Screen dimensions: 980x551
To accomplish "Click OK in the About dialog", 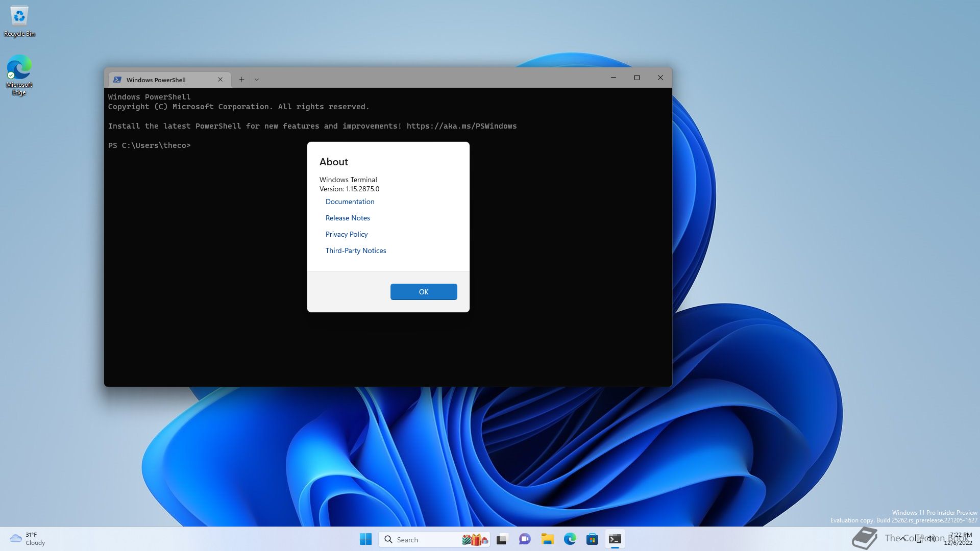I will click(x=424, y=292).
